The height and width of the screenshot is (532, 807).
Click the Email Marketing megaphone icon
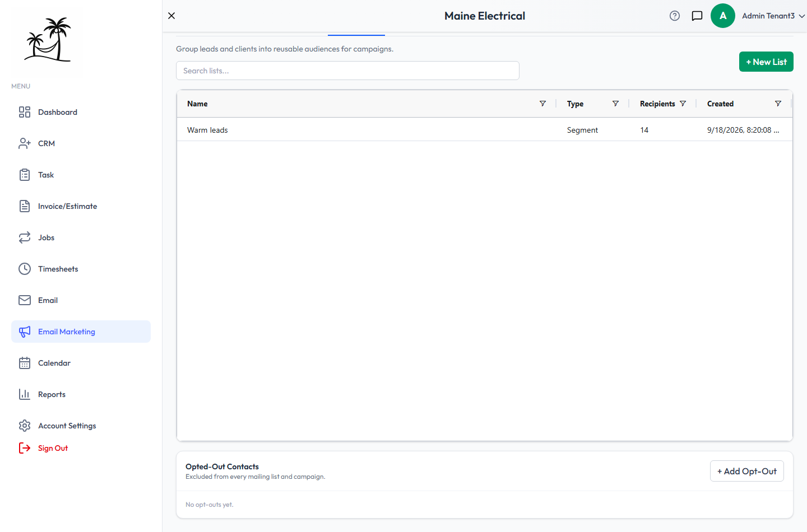[x=25, y=332]
